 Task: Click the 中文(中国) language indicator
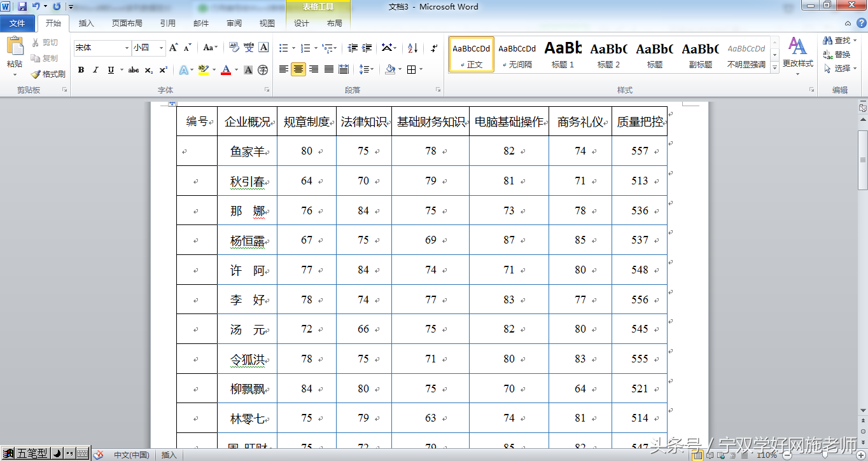click(132, 455)
